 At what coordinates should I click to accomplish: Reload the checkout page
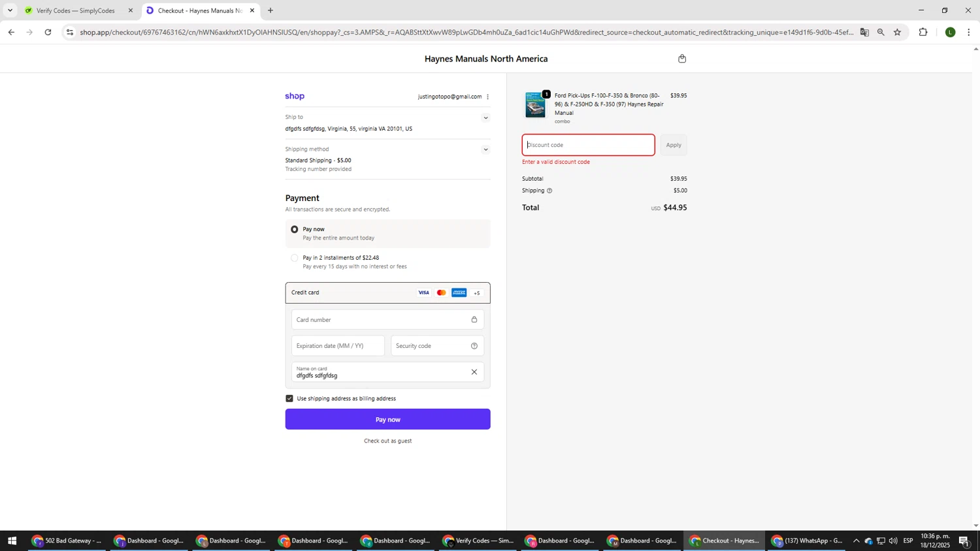[48, 32]
